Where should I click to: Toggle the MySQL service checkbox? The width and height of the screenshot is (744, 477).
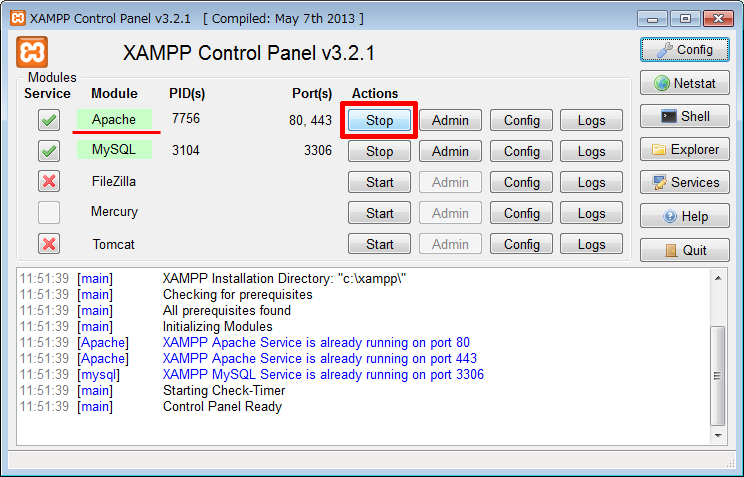point(49,151)
